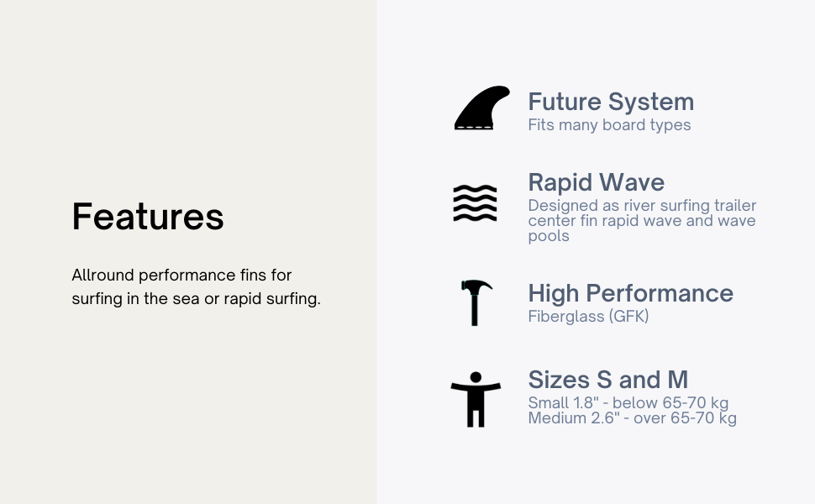The height and width of the screenshot is (504, 815).
Task: Click the wavy water lines icon
Action: (475, 202)
